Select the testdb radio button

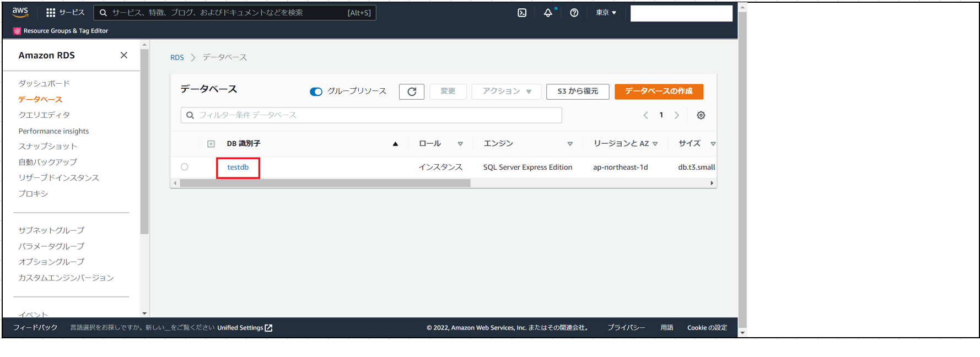(185, 167)
